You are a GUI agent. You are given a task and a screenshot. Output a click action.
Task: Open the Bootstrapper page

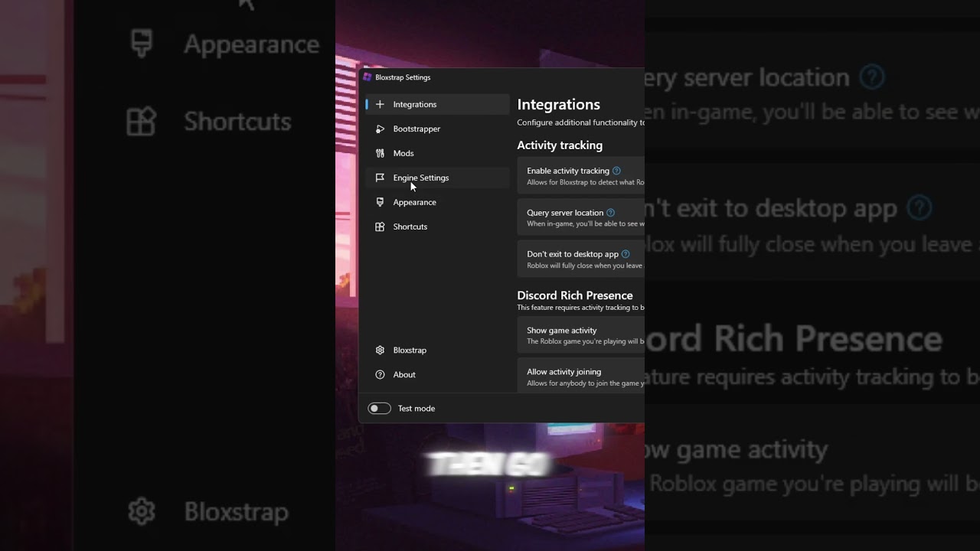tap(437, 129)
